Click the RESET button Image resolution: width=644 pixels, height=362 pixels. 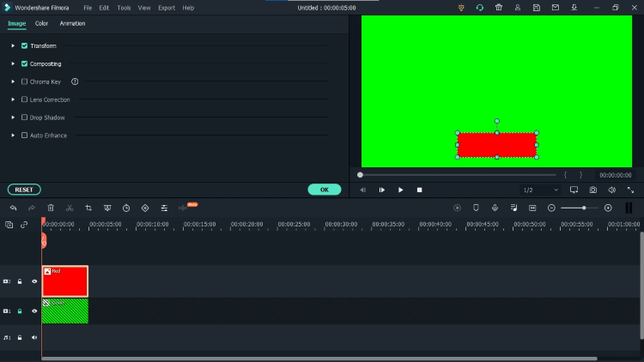[24, 190]
